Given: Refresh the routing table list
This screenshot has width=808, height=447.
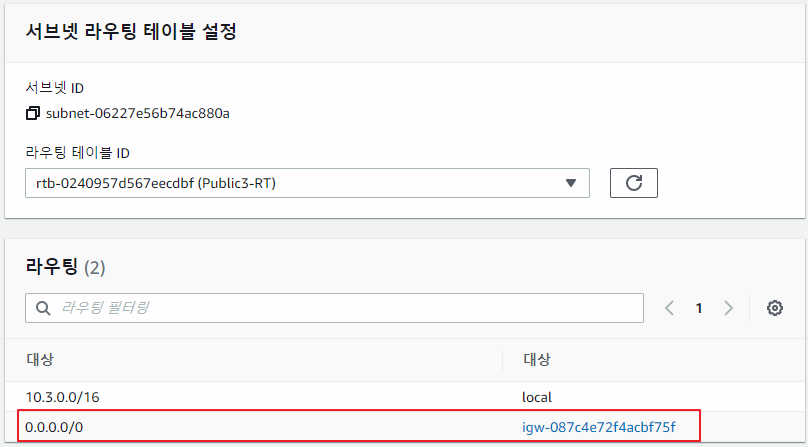Looking at the screenshot, I should 634,183.
